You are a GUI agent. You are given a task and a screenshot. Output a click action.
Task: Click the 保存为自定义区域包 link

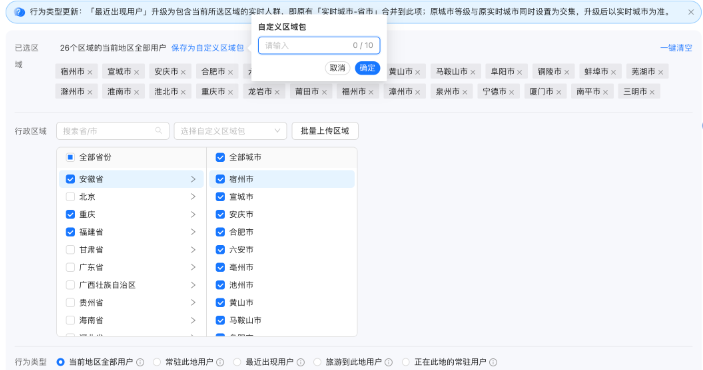tap(208, 48)
